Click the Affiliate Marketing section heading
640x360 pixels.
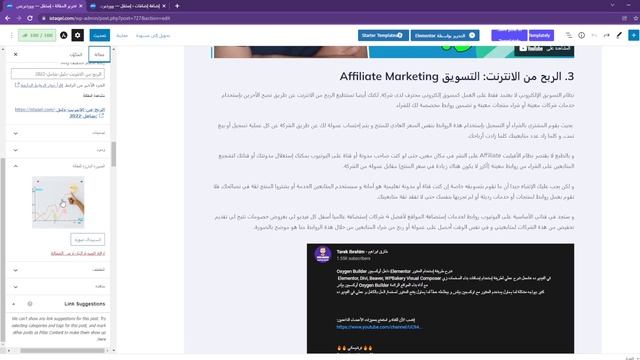click(x=457, y=76)
